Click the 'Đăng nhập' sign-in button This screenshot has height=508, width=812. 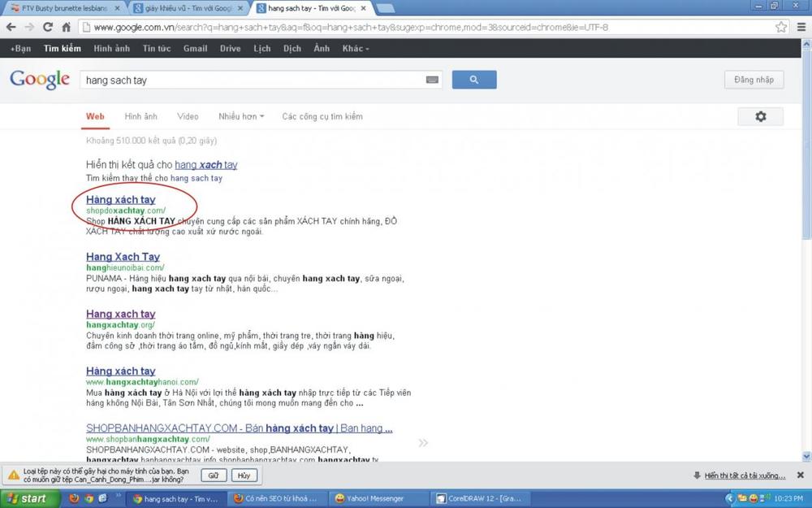pyautogui.click(x=754, y=80)
